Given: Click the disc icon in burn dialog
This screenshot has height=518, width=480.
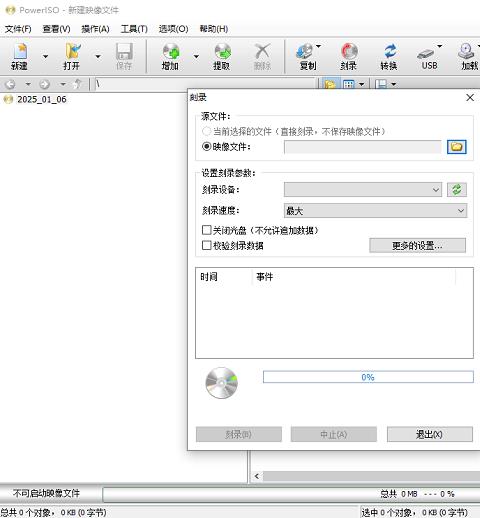Looking at the screenshot, I should [x=221, y=383].
